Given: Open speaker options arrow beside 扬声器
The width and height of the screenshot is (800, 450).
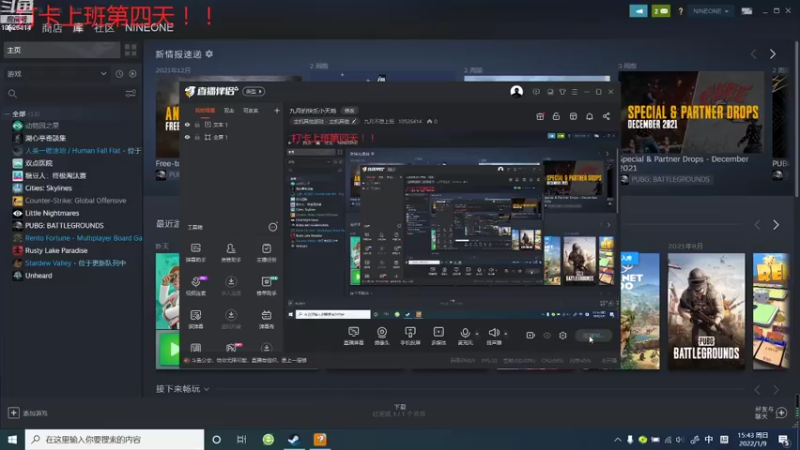Looking at the screenshot, I should click(506, 334).
